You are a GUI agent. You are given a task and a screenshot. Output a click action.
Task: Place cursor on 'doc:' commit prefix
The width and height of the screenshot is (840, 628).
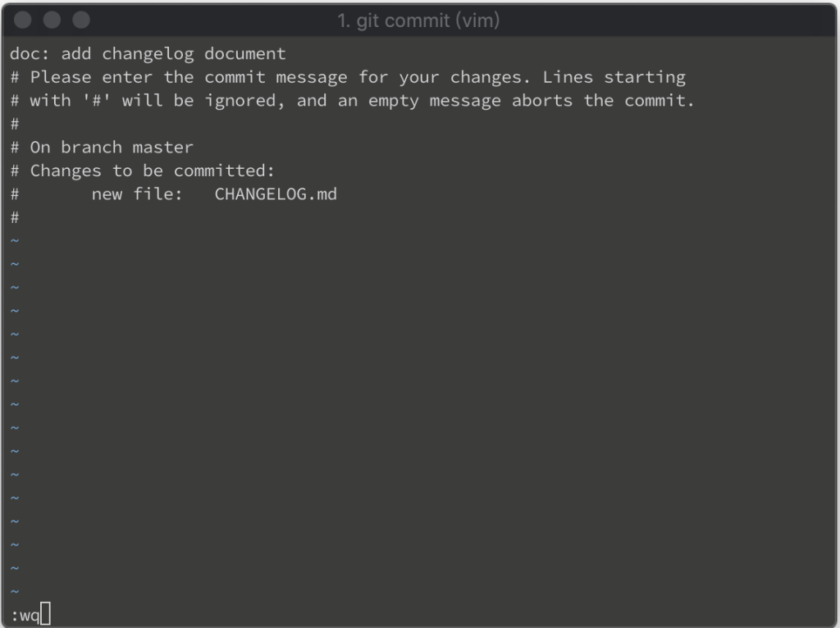[x=30, y=53]
